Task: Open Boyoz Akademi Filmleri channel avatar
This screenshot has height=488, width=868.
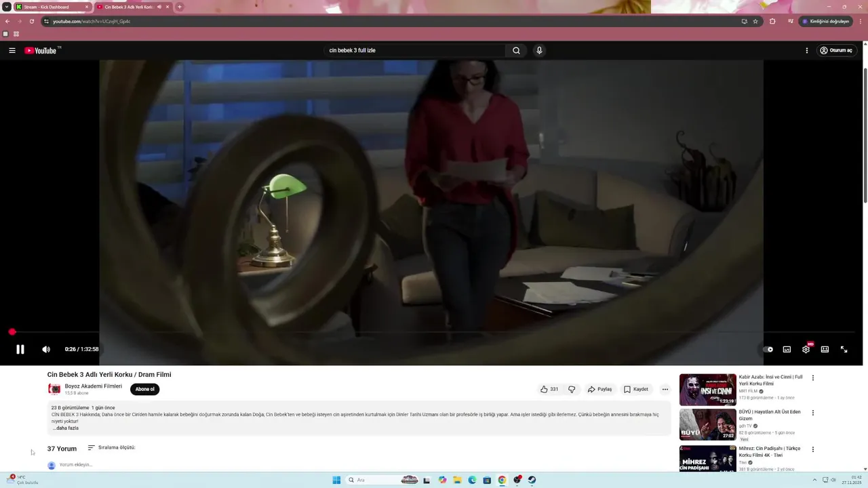Action: (x=54, y=389)
